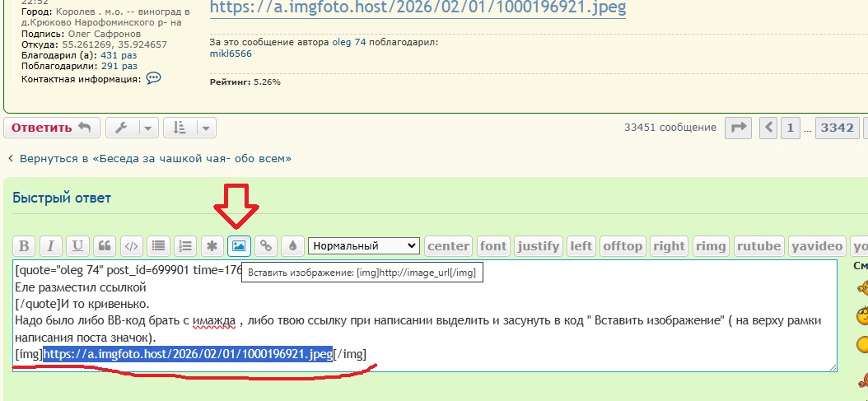Add a bulleted list from the toolbar
Screen dimensions: 868x401
tap(158, 245)
